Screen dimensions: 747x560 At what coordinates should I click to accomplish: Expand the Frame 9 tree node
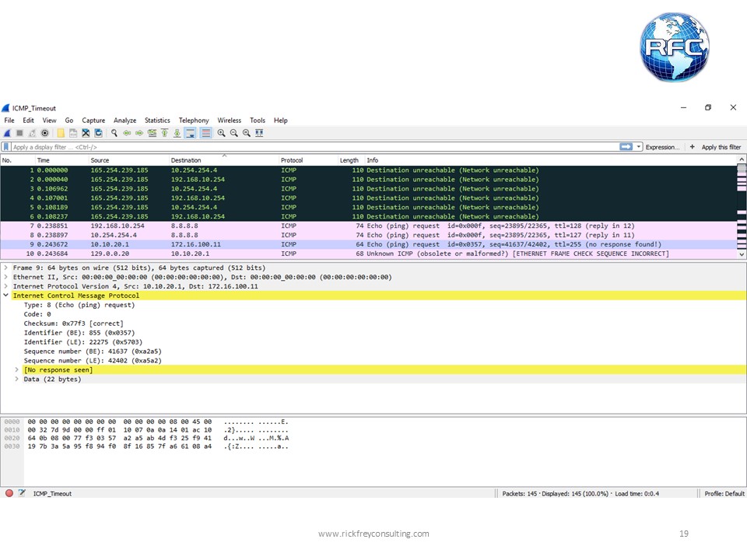pyautogui.click(x=5, y=268)
